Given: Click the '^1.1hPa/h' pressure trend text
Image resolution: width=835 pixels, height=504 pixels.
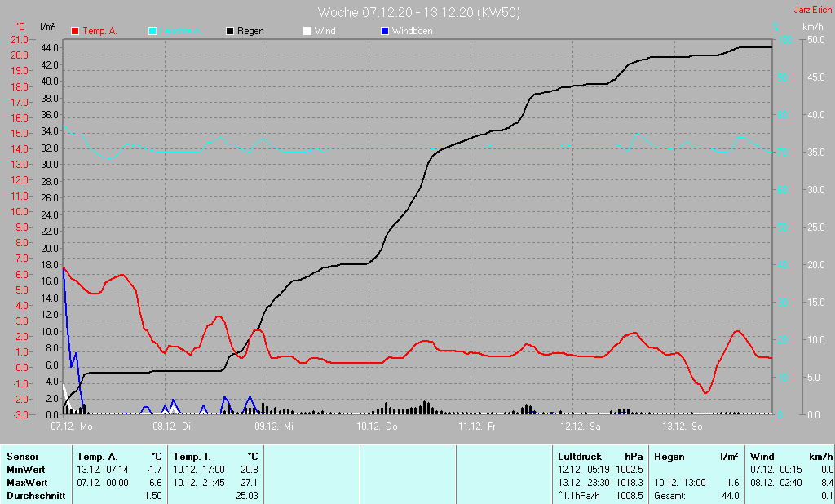Looking at the screenshot, I should [x=579, y=496].
